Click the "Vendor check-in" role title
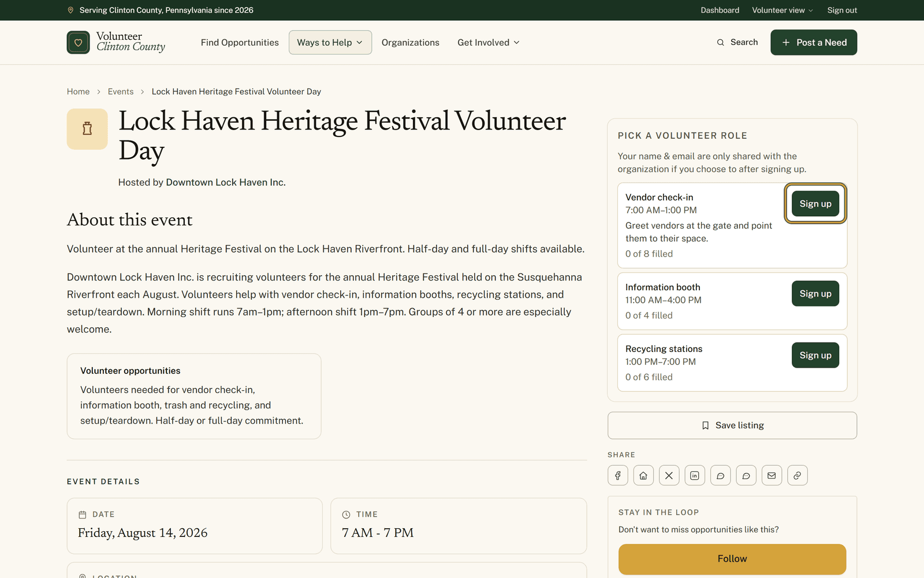The image size is (924, 578). click(660, 197)
